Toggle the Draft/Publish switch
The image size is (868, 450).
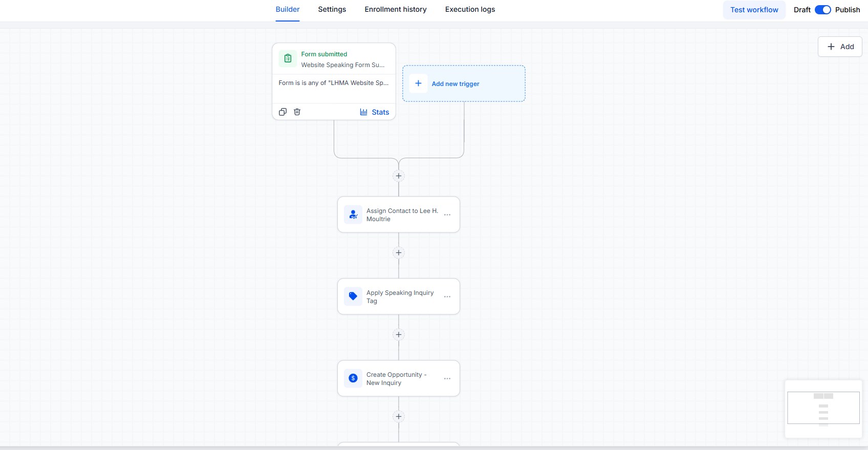coord(822,10)
